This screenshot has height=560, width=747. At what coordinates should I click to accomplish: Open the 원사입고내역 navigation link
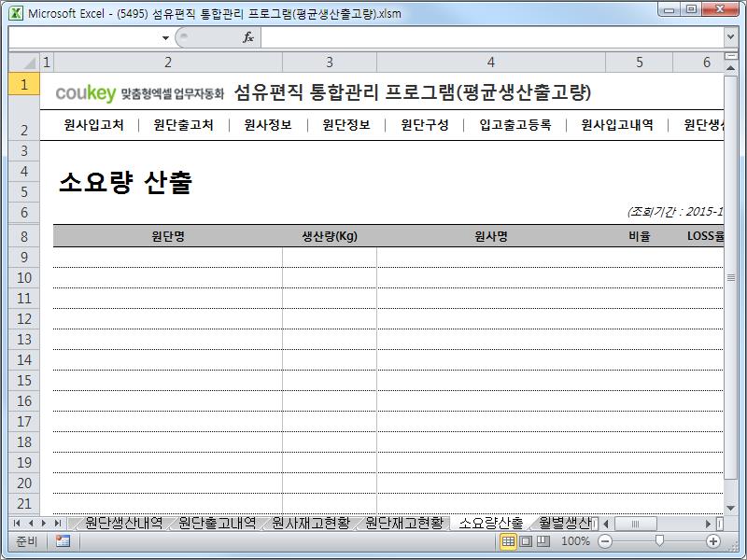point(617,125)
